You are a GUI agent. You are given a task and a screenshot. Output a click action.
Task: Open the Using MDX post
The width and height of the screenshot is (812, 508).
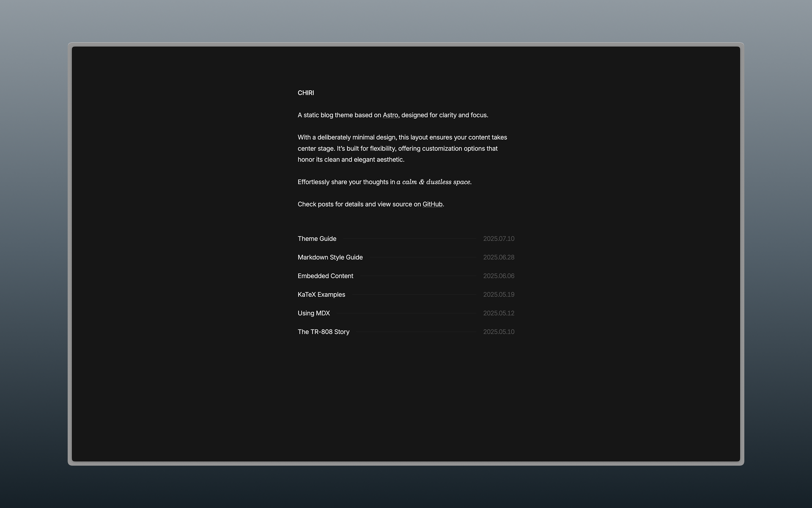coord(313,313)
